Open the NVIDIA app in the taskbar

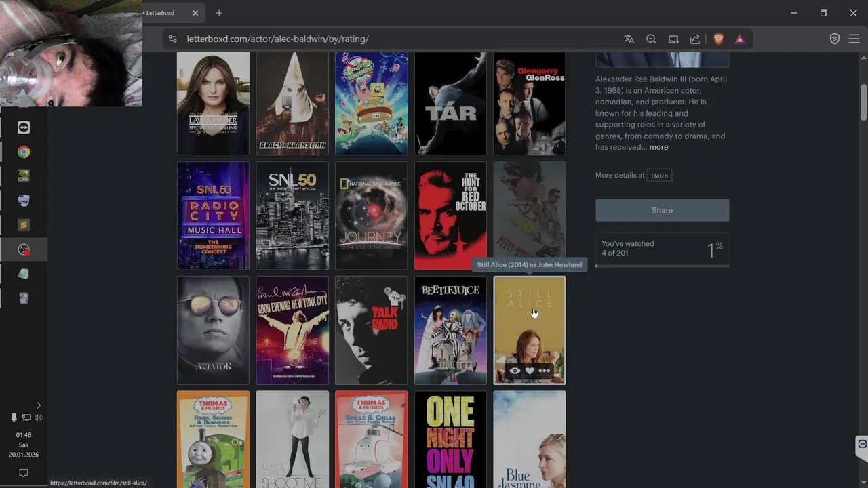click(24, 176)
